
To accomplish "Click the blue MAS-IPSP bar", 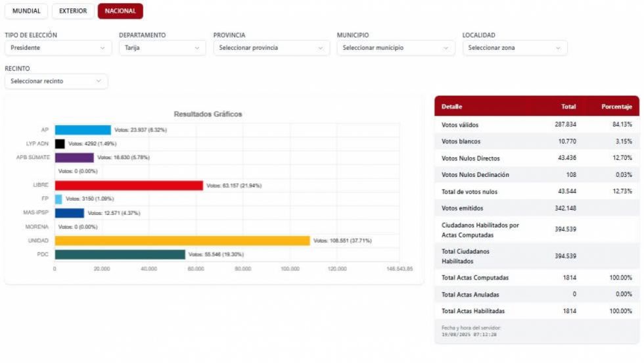I will (70, 213).
